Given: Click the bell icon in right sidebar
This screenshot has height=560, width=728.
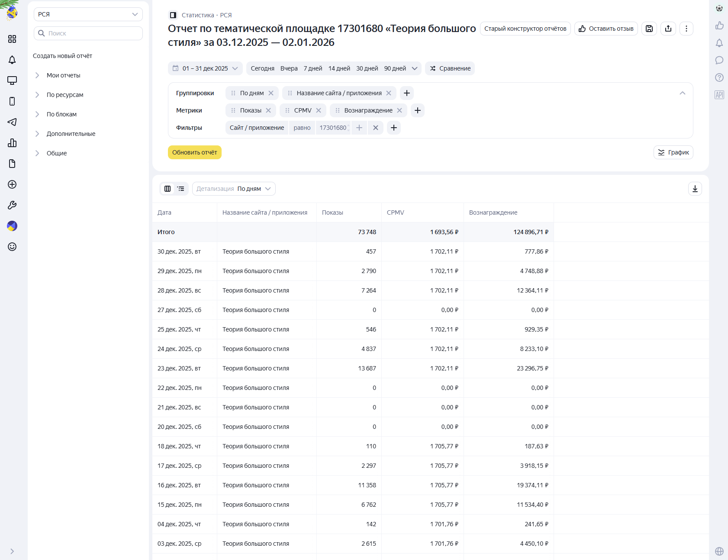Looking at the screenshot, I should [x=719, y=43].
